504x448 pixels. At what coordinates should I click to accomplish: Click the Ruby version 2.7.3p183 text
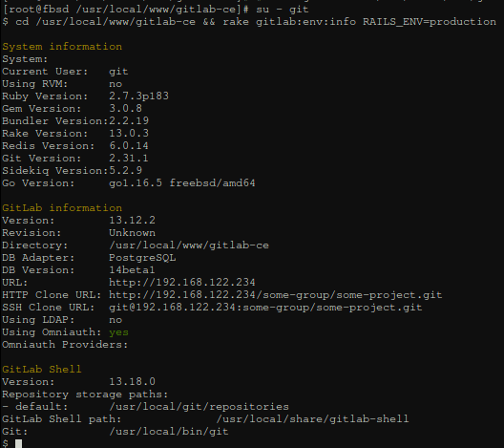138,96
